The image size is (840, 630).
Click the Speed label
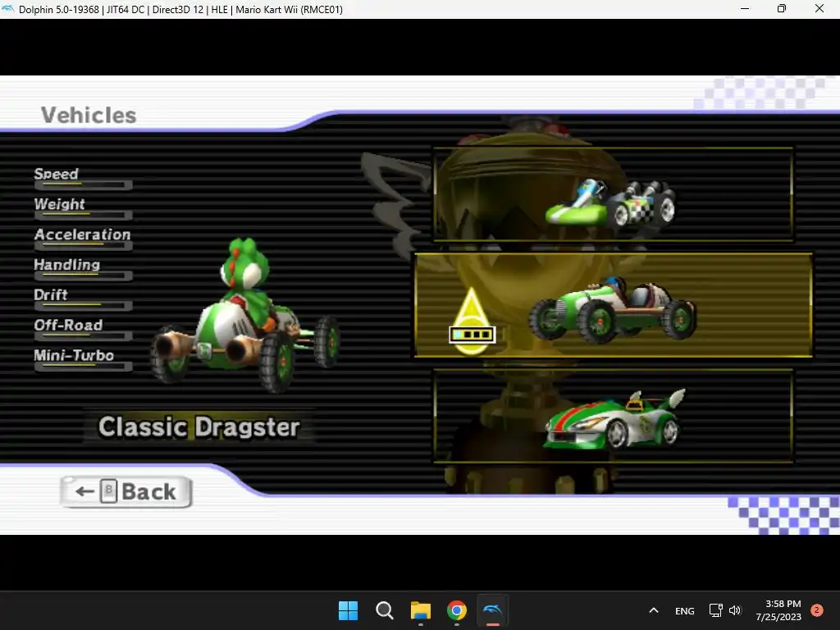pos(57,174)
